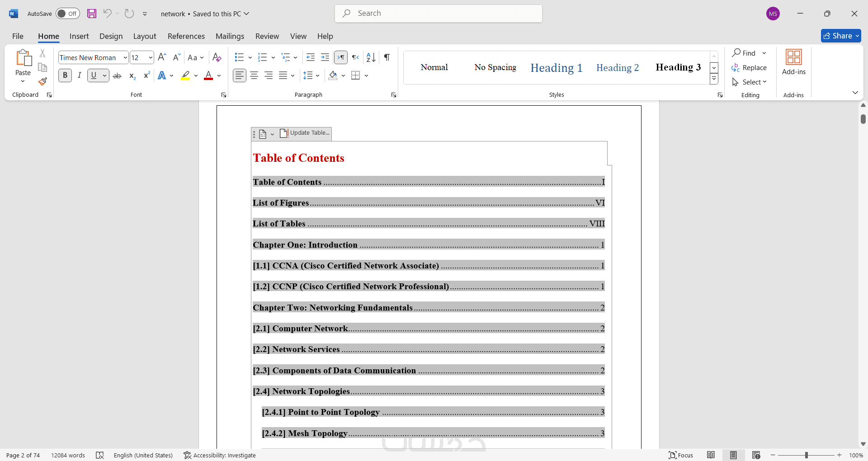
Task: Apply Heading 1 style
Action: tap(556, 67)
